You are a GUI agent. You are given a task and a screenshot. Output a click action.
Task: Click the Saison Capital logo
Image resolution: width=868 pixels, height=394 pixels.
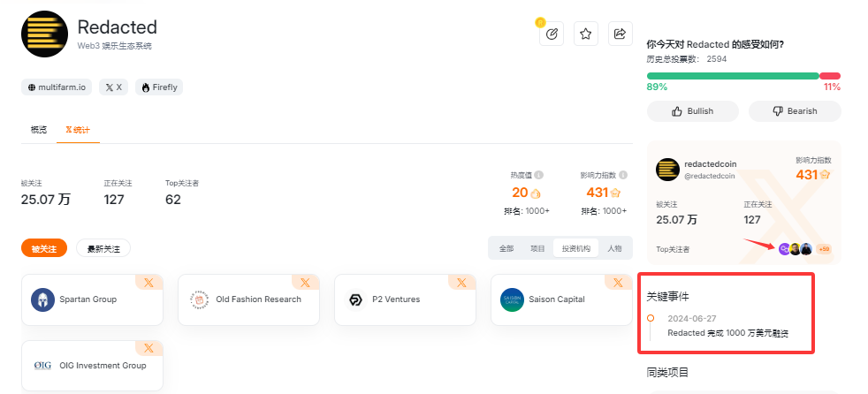pyautogui.click(x=512, y=299)
